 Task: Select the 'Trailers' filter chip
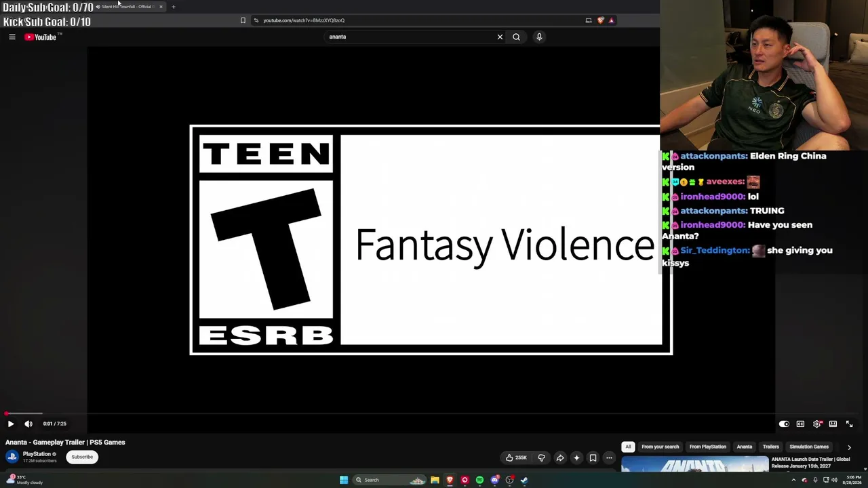[x=770, y=447]
